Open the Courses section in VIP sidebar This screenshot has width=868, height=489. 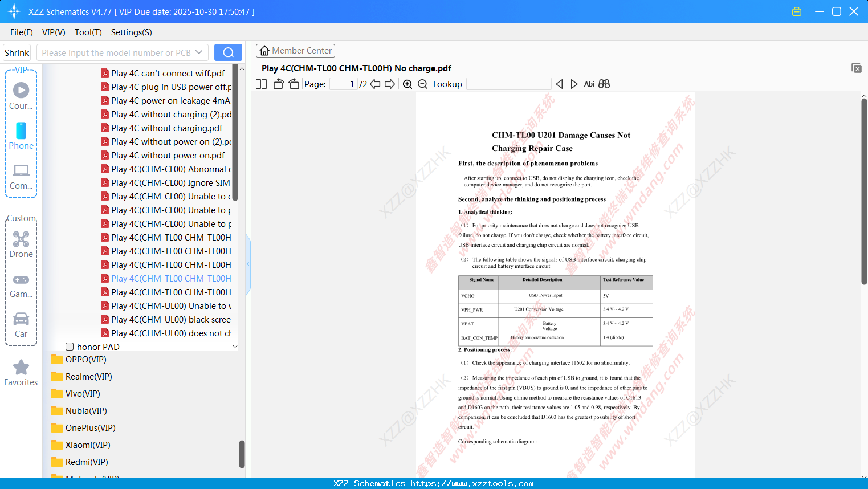click(21, 96)
